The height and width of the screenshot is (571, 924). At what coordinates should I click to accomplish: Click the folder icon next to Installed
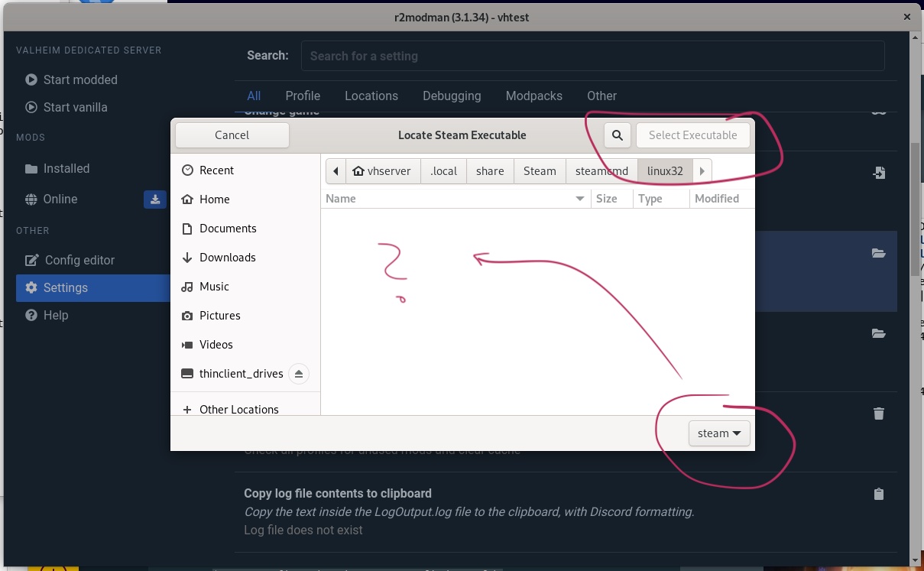pos(31,168)
